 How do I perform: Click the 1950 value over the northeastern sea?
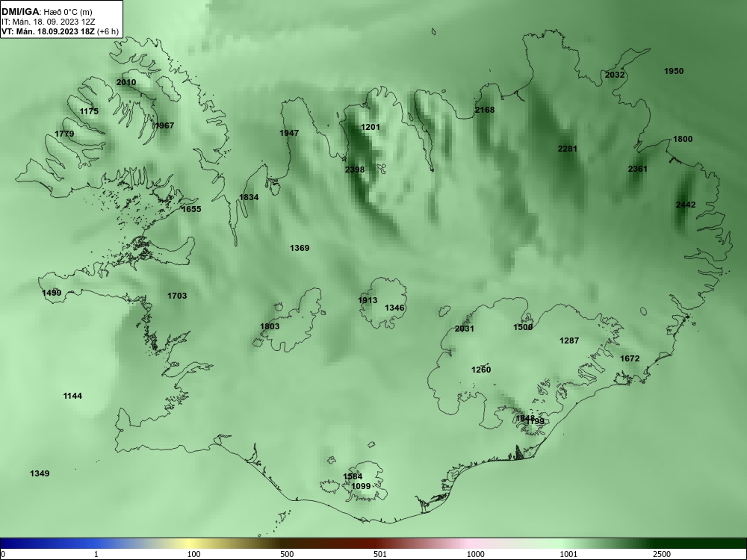pyautogui.click(x=674, y=72)
